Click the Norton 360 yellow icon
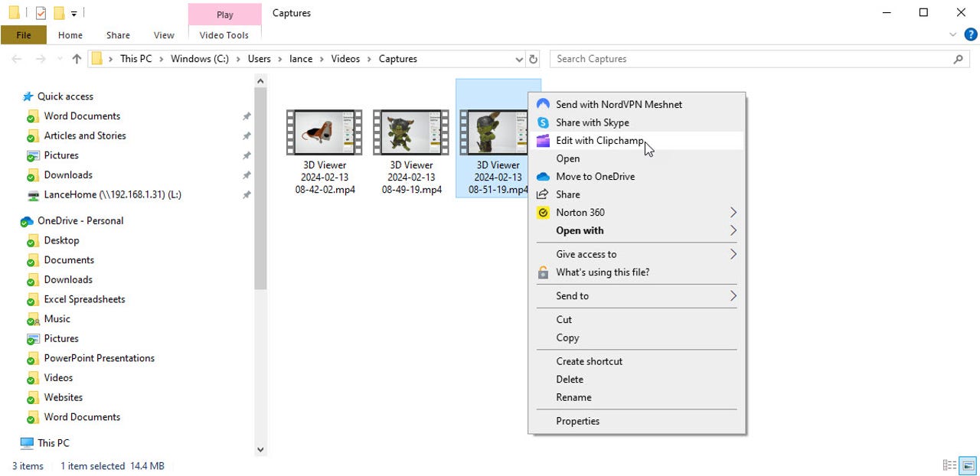 coord(543,212)
